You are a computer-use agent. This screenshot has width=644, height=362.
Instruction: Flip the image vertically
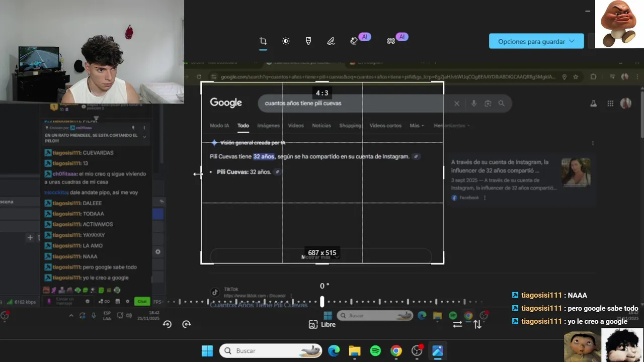477,324
